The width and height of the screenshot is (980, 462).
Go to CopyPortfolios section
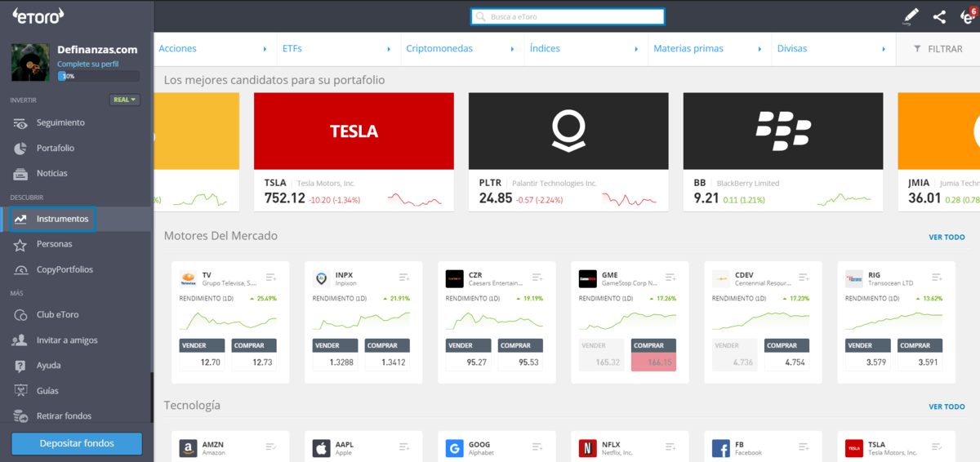coord(65,269)
